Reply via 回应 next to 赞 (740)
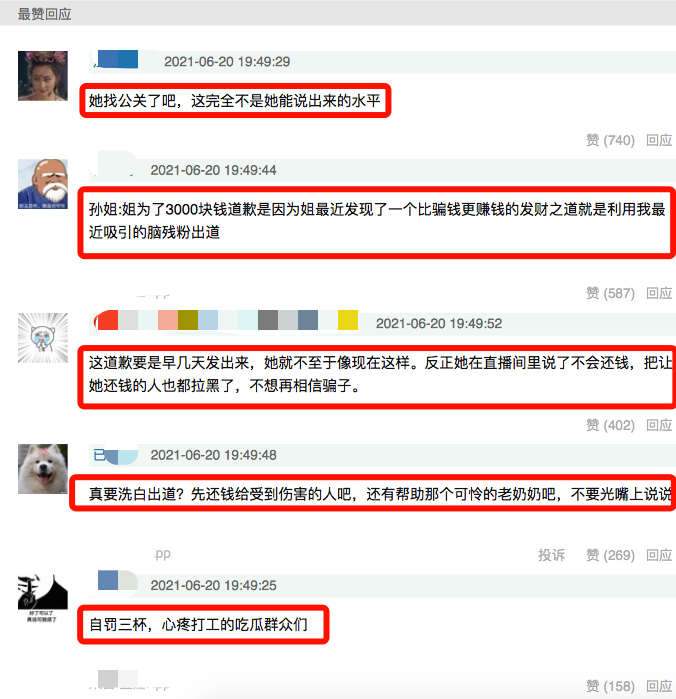 point(659,140)
